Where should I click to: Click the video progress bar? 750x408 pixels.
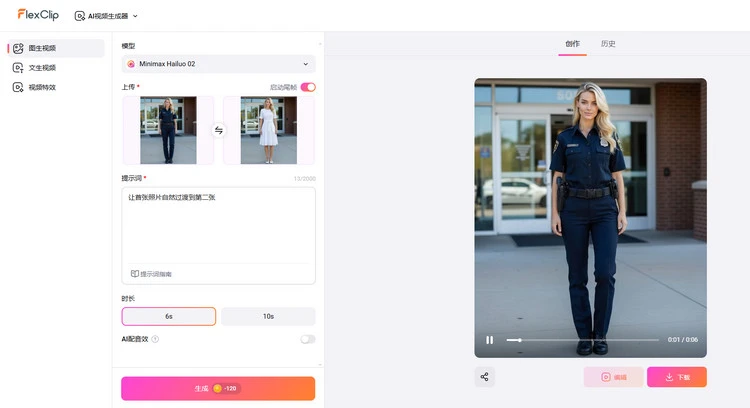pos(582,340)
